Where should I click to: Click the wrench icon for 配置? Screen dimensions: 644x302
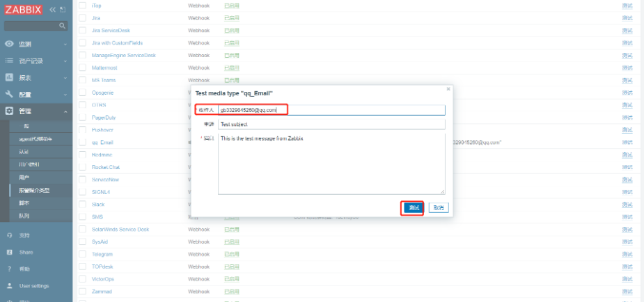click(9, 95)
